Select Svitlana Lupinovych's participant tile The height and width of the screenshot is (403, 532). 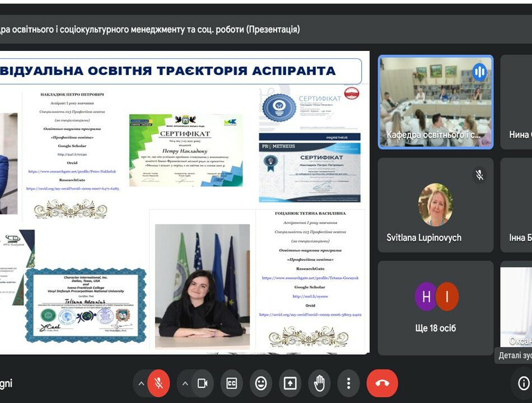tap(435, 205)
